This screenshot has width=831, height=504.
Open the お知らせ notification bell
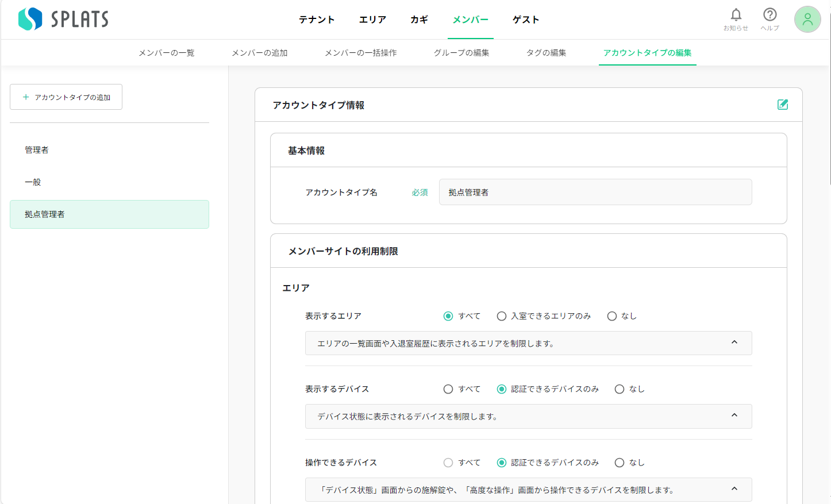coord(736,19)
